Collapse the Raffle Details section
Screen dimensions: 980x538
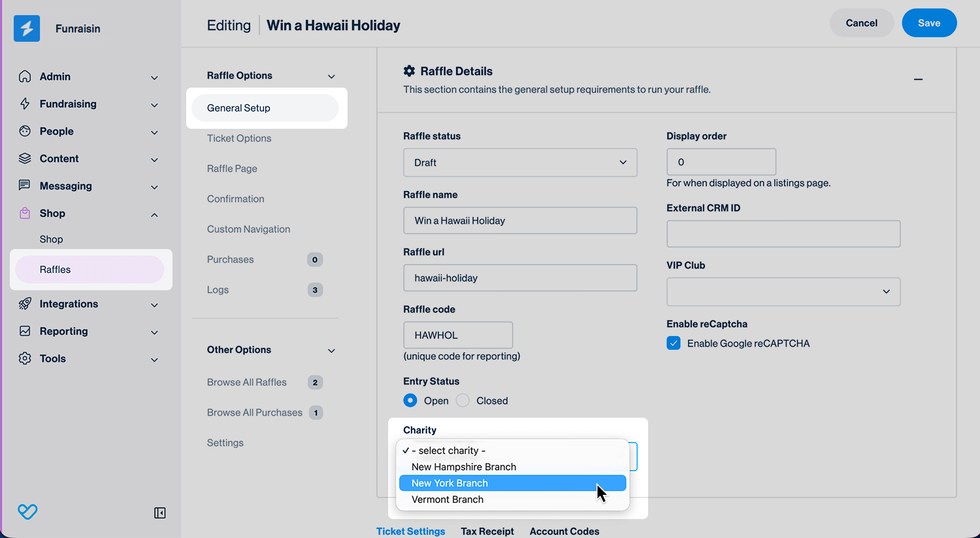[x=918, y=80]
